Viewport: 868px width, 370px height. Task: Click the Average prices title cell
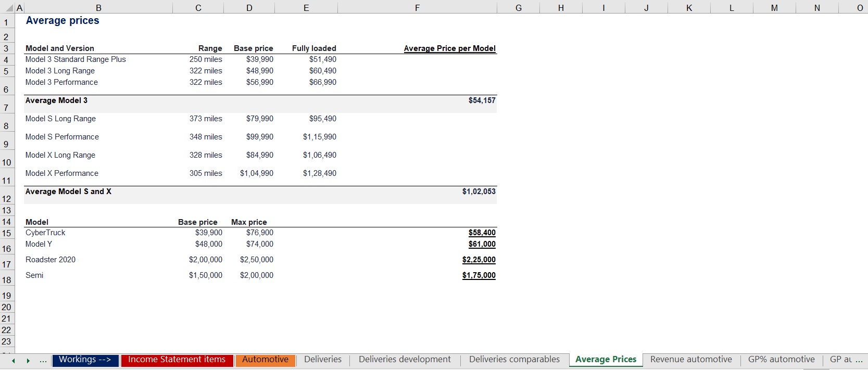pos(62,21)
